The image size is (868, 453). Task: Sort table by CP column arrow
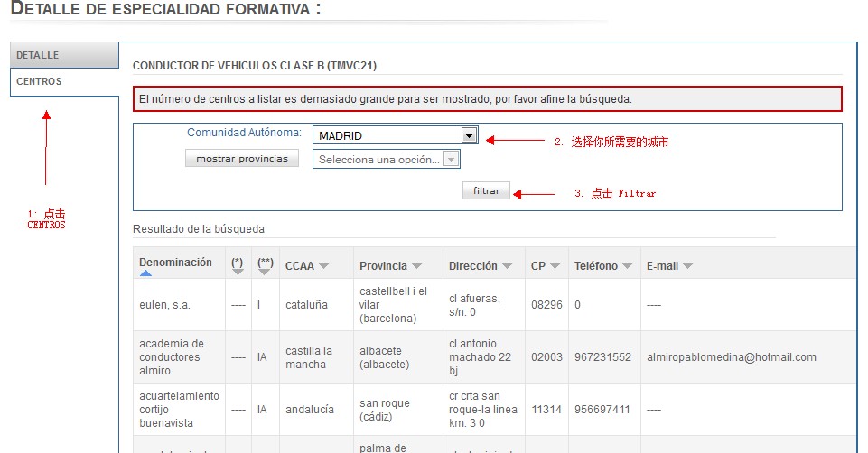point(553,266)
